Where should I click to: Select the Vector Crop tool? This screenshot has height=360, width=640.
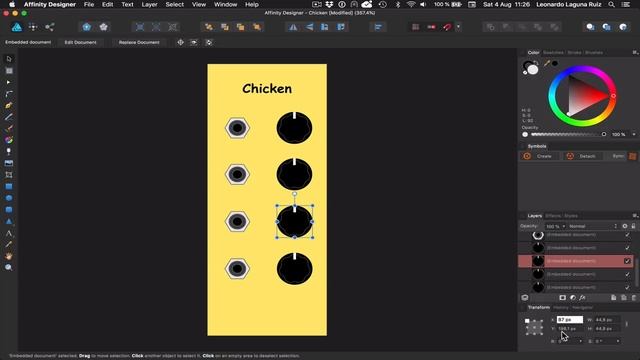click(9, 175)
